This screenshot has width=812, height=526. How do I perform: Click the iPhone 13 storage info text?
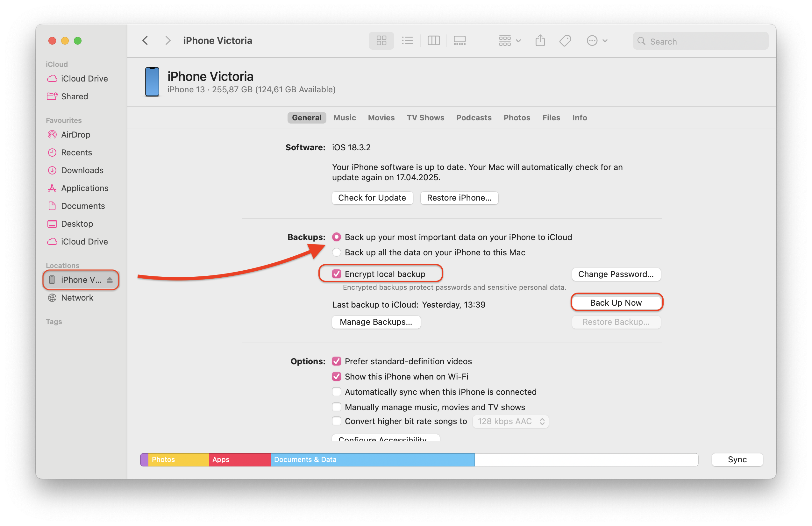coord(252,89)
